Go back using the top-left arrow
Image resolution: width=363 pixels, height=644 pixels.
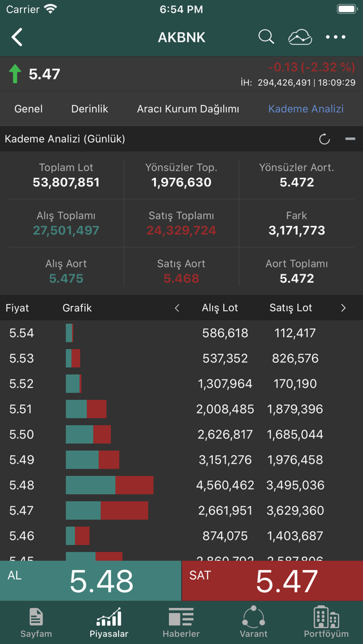(17, 37)
